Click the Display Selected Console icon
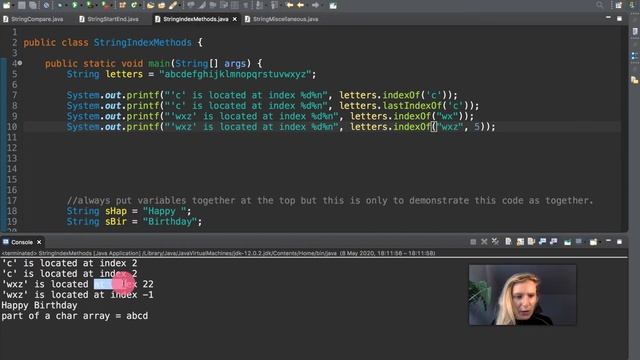The height and width of the screenshot is (360, 640). (x=579, y=241)
